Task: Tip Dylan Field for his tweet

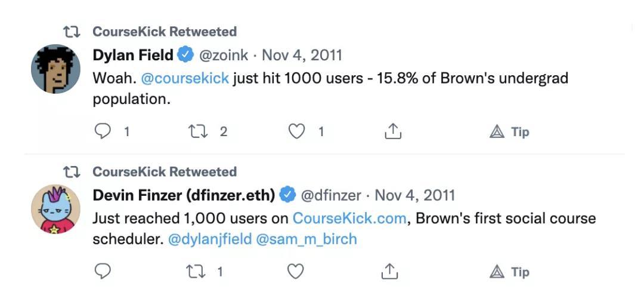Action: [x=509, y=132]
